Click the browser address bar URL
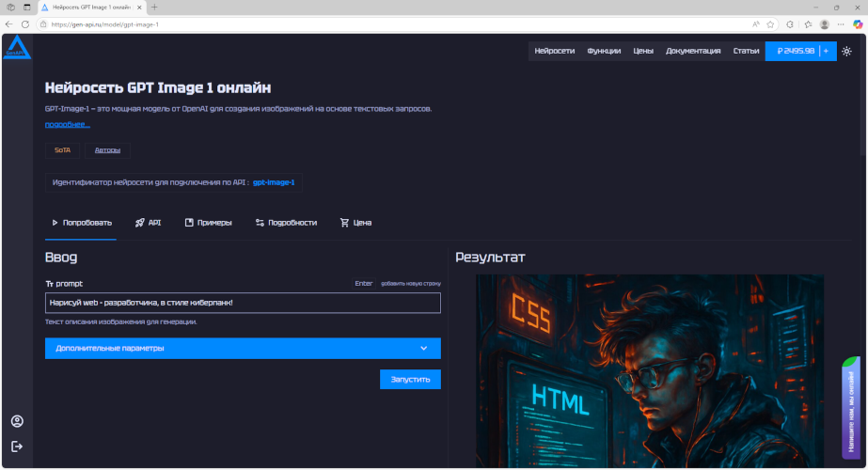The image size is (868, 470). pyautogui.click(x=105, y=24)
